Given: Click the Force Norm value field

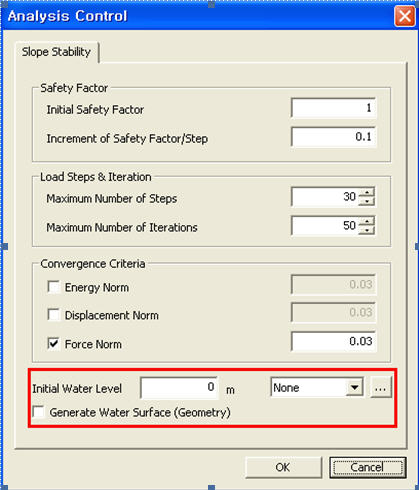Looking at the screenshot, I should [333, 341].
